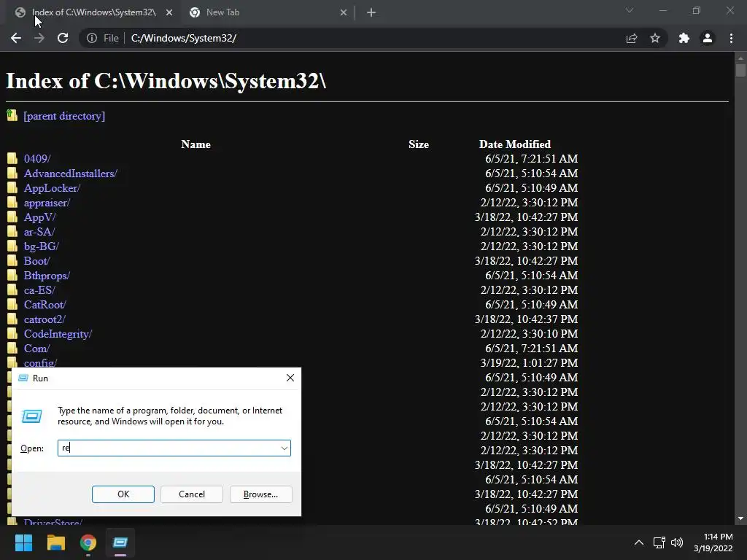The image size is (747, 560).
Task: Reload the System32 index page
Action: 63,38
